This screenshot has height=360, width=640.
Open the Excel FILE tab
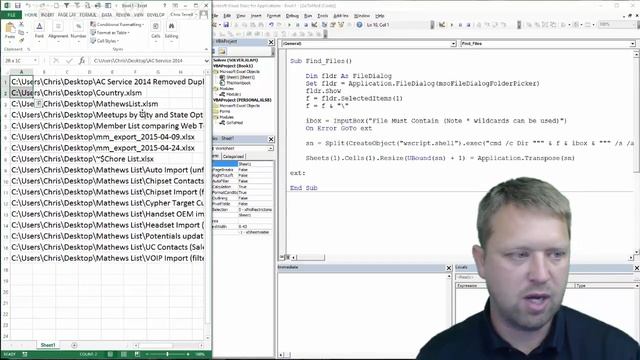[11, 15]
